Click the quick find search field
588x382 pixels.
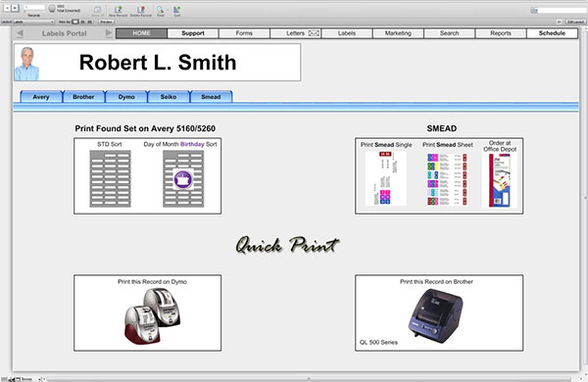pyautogui.click(x=563, y=11)
